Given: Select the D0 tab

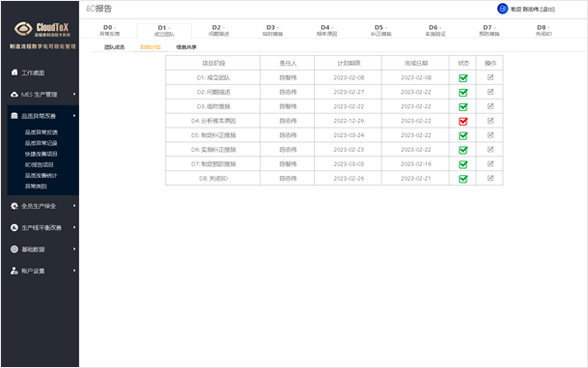Looking at the screenshot, I should click(x=110, y=30).
